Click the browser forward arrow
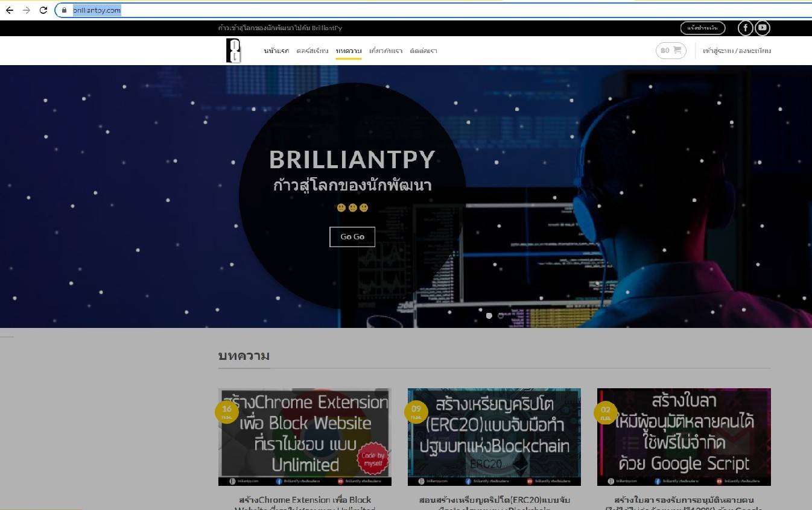The width and height of the screenshot is (812, 510). coord(26,10)
